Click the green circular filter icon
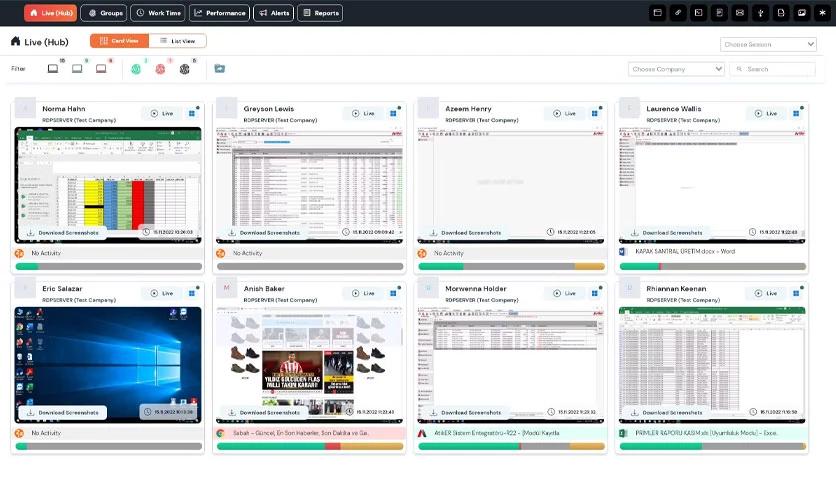 [x=136, y=69]
